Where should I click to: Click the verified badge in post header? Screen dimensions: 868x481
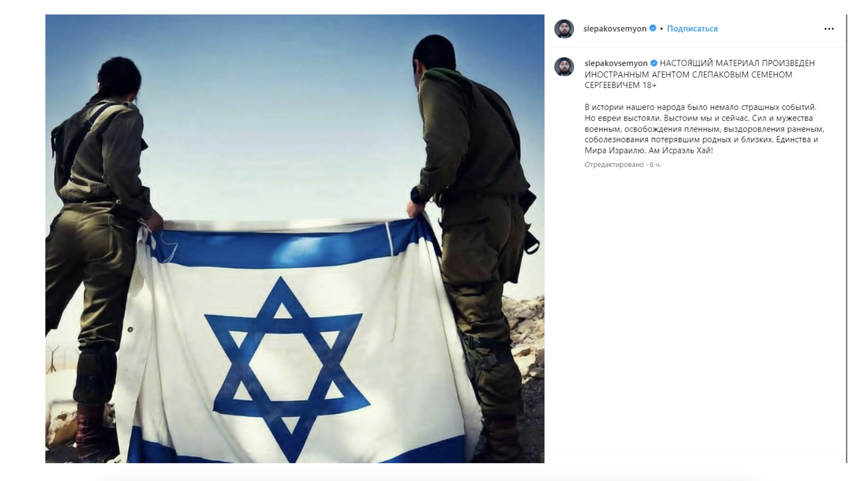coord(653,28)
